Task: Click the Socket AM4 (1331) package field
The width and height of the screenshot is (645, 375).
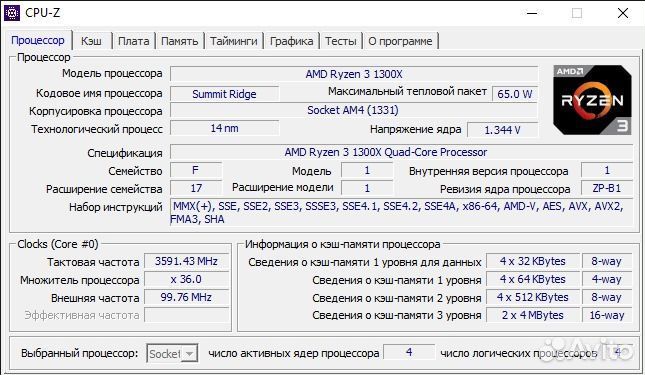Action: click(354, 110)
